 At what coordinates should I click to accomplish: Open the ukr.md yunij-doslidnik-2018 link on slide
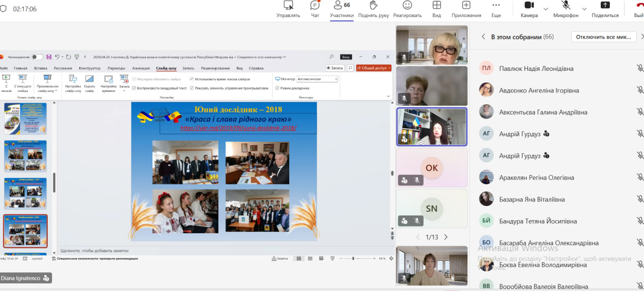[238, 128]
